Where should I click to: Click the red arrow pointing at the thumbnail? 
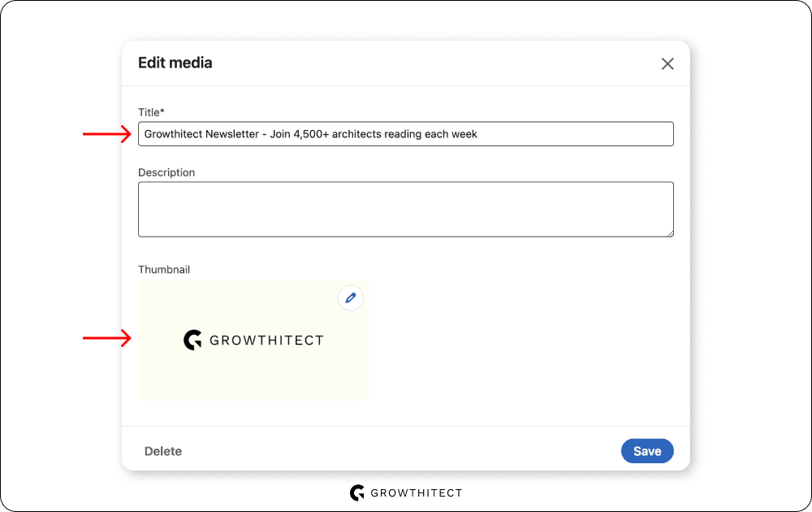click(107, 338)
